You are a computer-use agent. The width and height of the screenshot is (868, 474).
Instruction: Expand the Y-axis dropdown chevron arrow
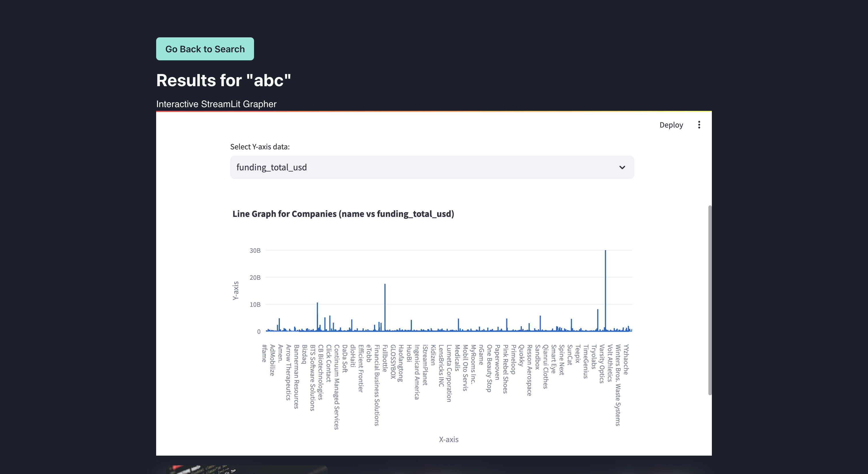(622, 167)
